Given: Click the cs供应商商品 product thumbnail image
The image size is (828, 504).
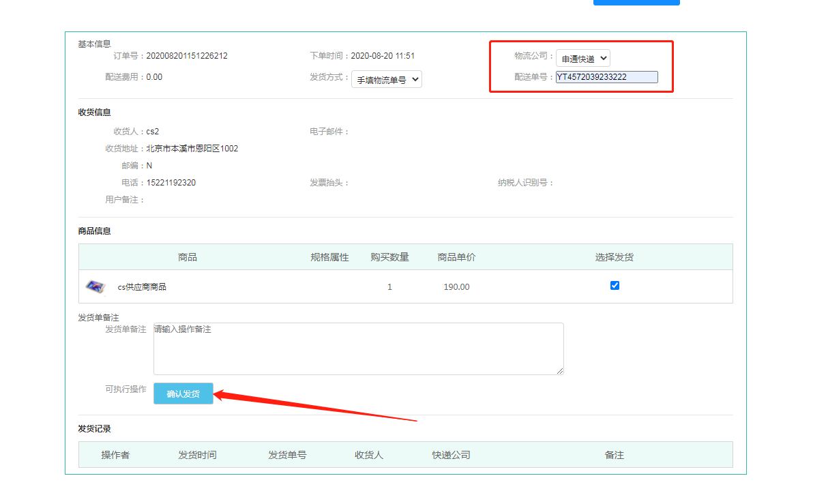Looking at the screenshot, I should pyautogui.click(x=95, y=287).
